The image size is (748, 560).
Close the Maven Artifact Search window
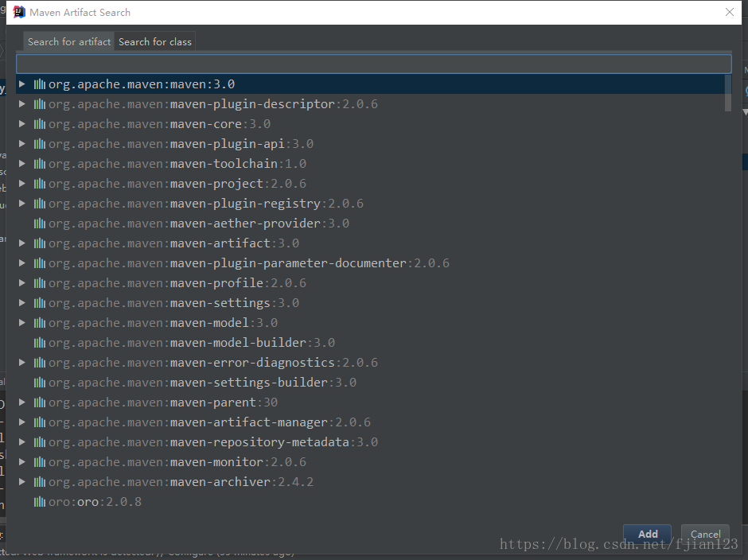pyautogui.click(x=730, y=13)
